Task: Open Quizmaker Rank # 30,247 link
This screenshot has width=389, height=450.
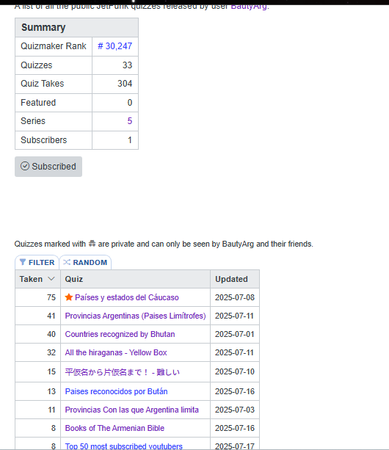Action: point(115,46)
